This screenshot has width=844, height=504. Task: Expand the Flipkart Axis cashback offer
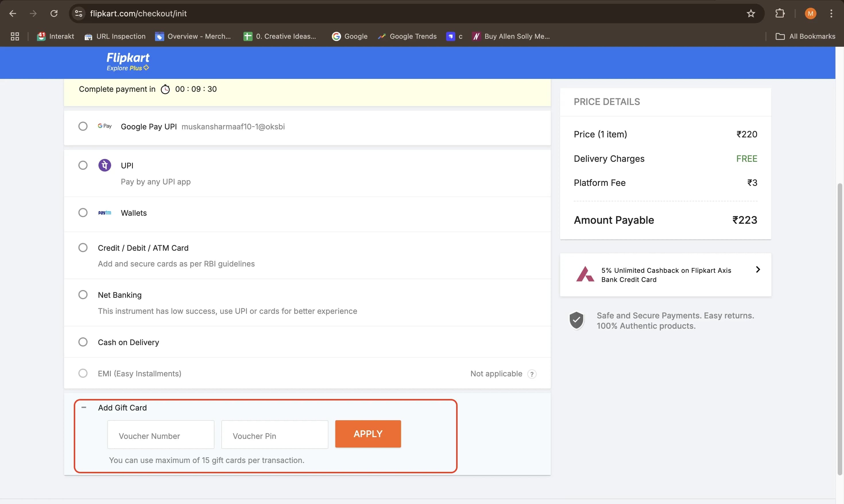coord(758,269)
